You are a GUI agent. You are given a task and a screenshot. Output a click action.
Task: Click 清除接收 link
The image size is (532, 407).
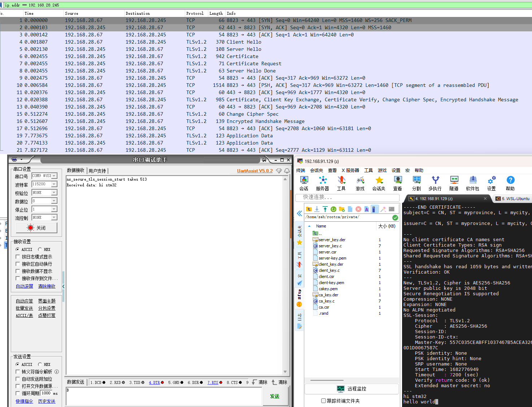(x=47, y=286)
